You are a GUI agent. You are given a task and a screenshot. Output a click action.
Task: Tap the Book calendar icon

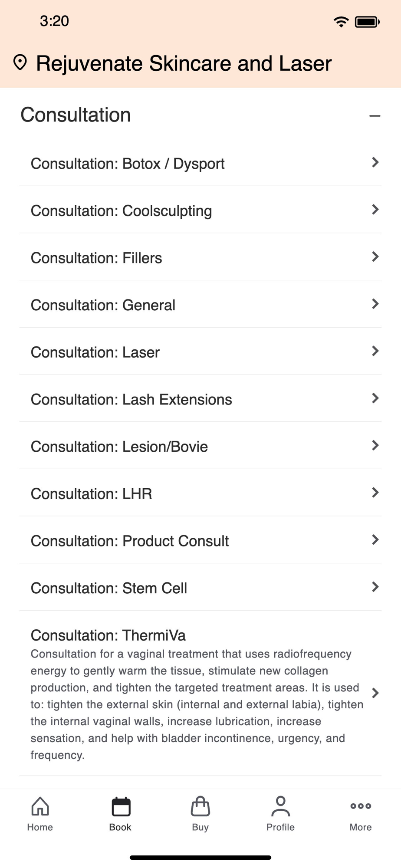120,806
